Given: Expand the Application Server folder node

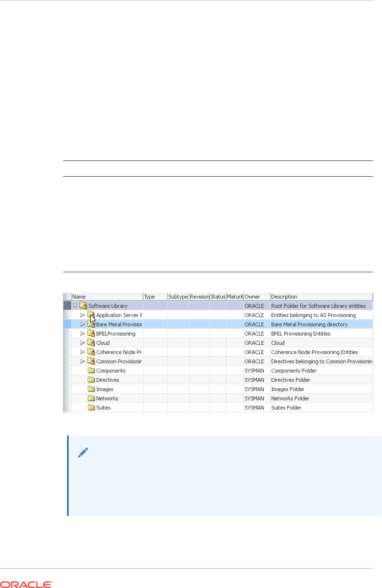Looking at the screenshot, I should point(82,315).
